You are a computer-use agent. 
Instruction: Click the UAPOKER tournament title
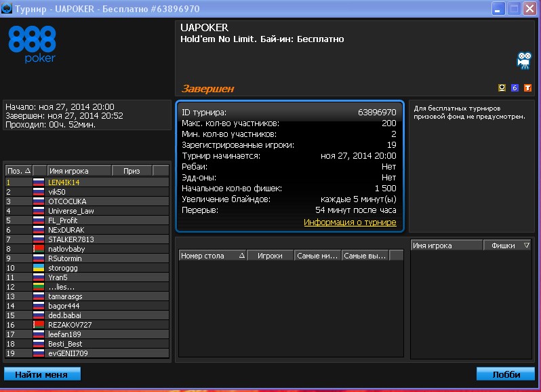pos(204,27)
